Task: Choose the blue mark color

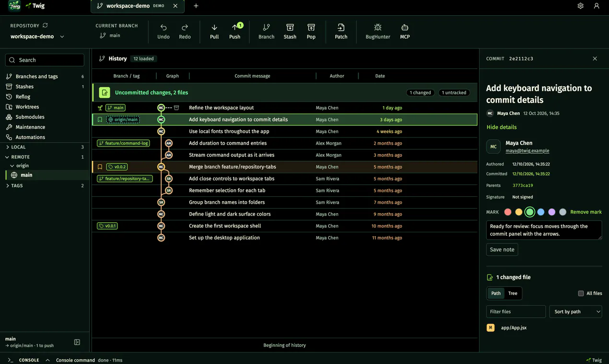Action: [541, 212]
